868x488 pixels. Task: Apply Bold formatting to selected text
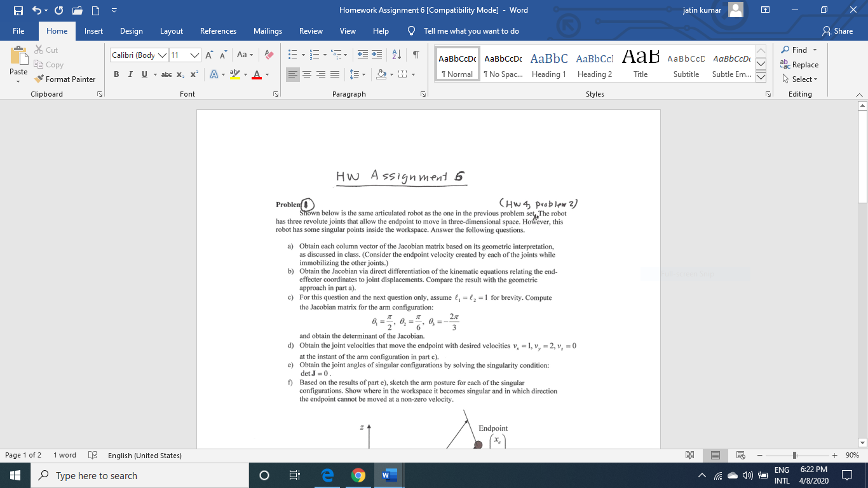point(116,74)
